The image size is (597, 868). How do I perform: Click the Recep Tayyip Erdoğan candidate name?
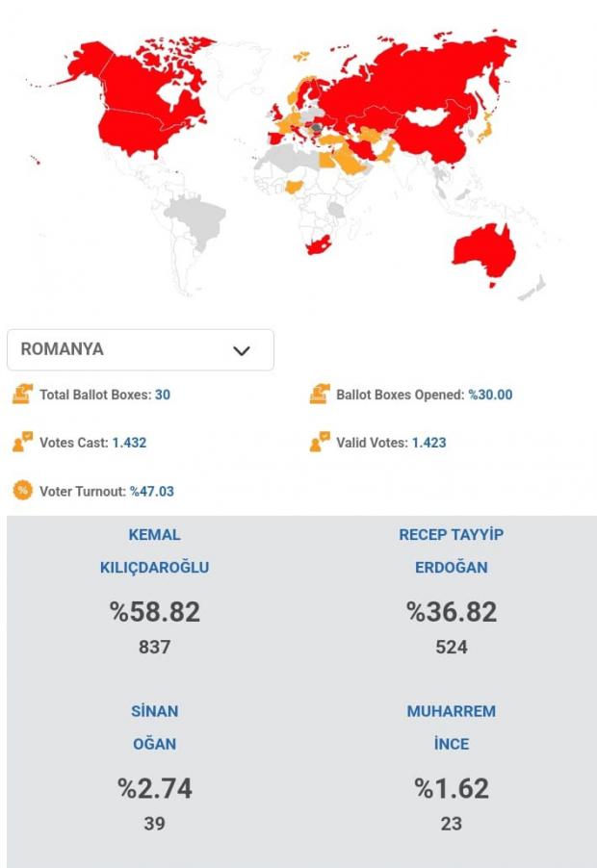click(x=451, y=550)
